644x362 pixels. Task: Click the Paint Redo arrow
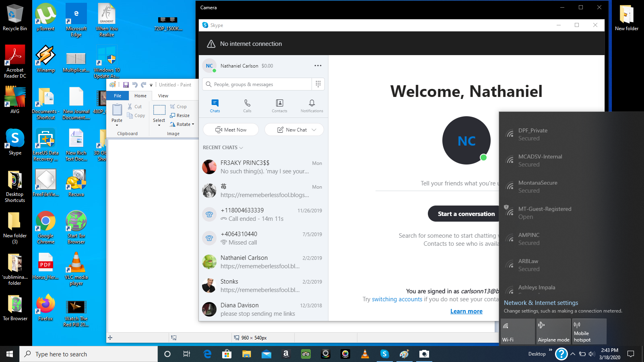pyautogui.click(x=144, y=84)
